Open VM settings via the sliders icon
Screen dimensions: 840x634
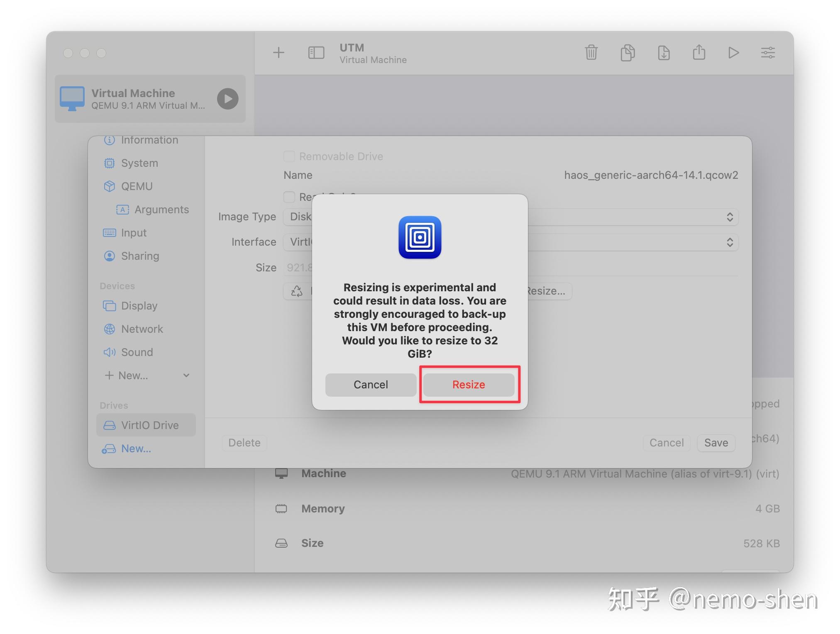click(768, 53)
